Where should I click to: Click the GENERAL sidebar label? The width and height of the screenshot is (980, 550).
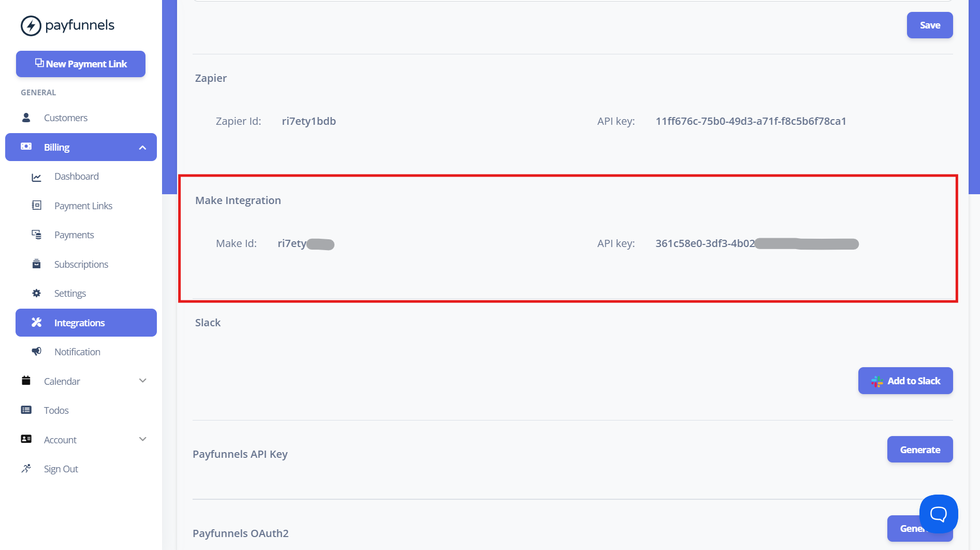(x=38, y=92)
